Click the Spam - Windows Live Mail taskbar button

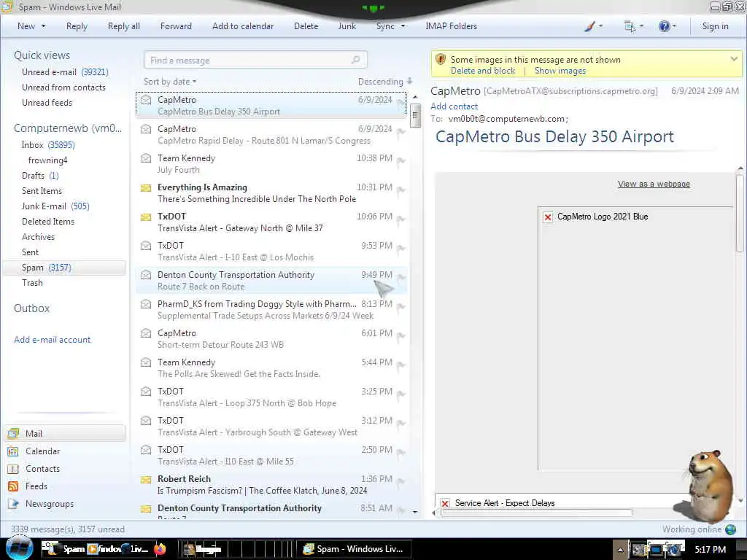[x=353, y=549]
